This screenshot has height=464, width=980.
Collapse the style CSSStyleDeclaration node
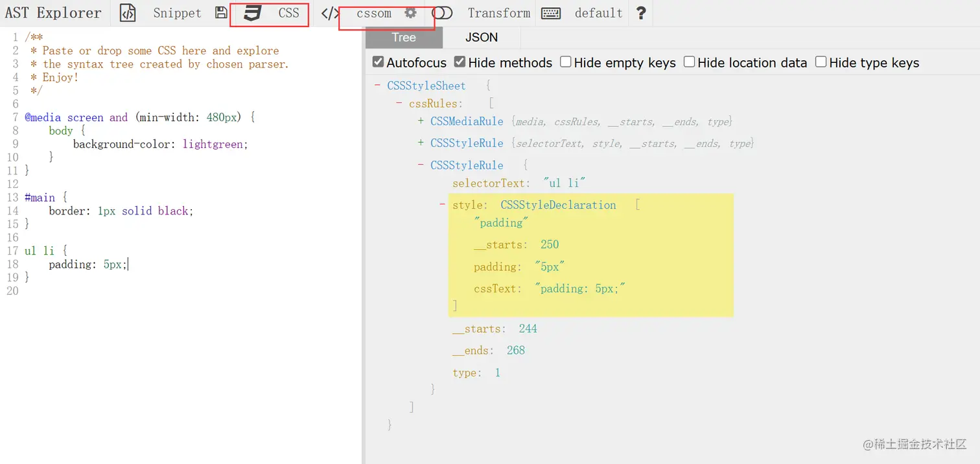click(x=443, y=205)
